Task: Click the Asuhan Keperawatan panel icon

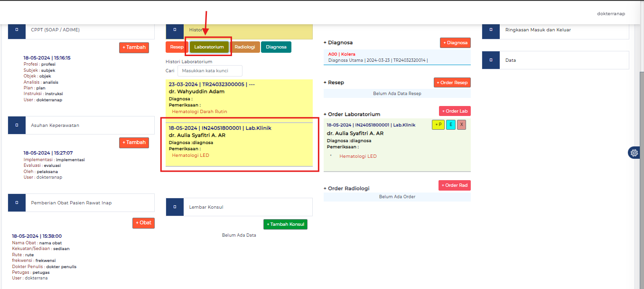Action: [17, 125]
